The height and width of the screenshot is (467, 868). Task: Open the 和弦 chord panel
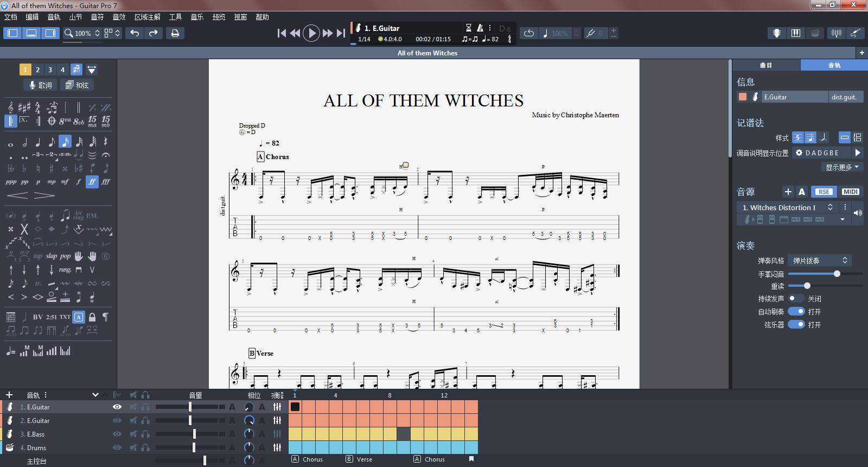(76, 85)
